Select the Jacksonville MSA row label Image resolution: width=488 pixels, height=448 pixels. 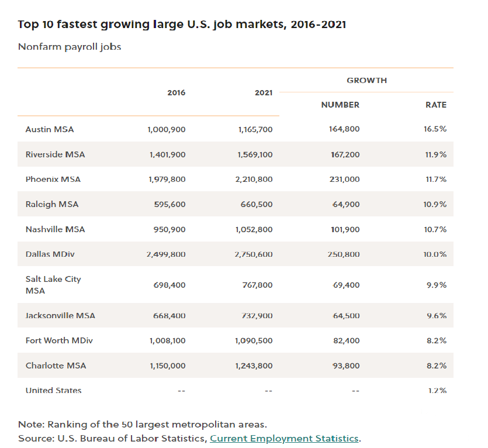60,316
